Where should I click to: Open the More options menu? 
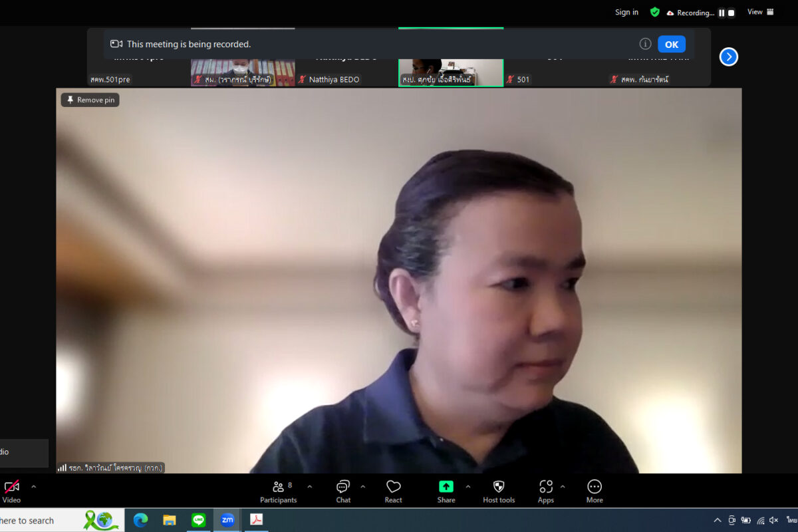click(595, 491)
